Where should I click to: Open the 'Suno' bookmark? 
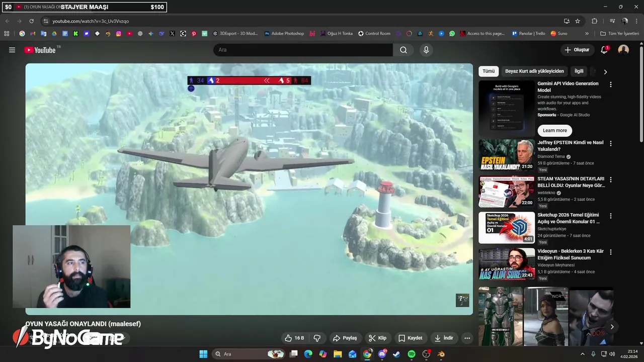click(559, 34)
